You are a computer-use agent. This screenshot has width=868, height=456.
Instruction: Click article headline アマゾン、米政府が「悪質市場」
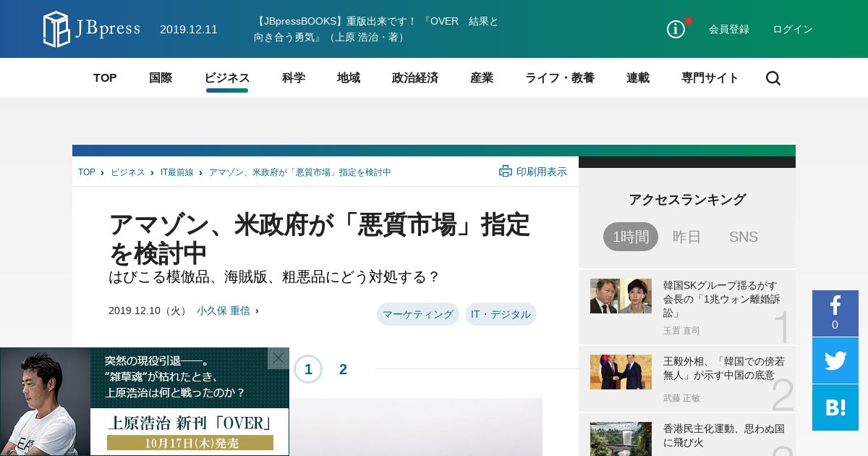[319, 239]
